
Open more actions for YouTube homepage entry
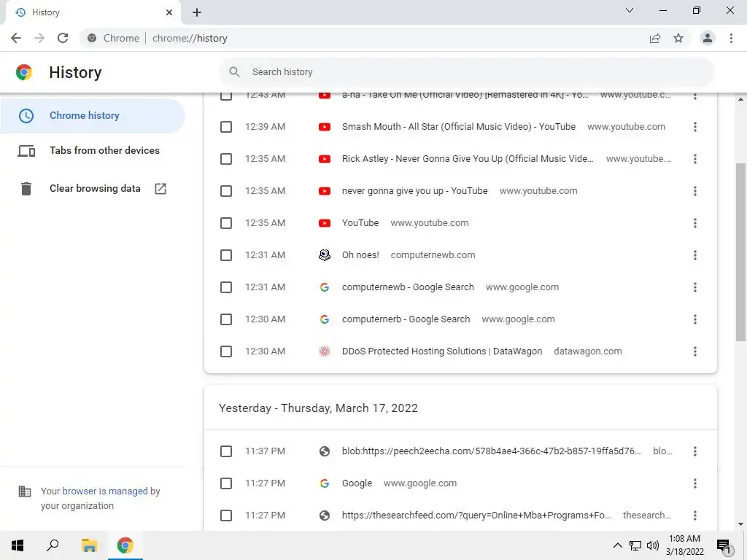point(695,223)
